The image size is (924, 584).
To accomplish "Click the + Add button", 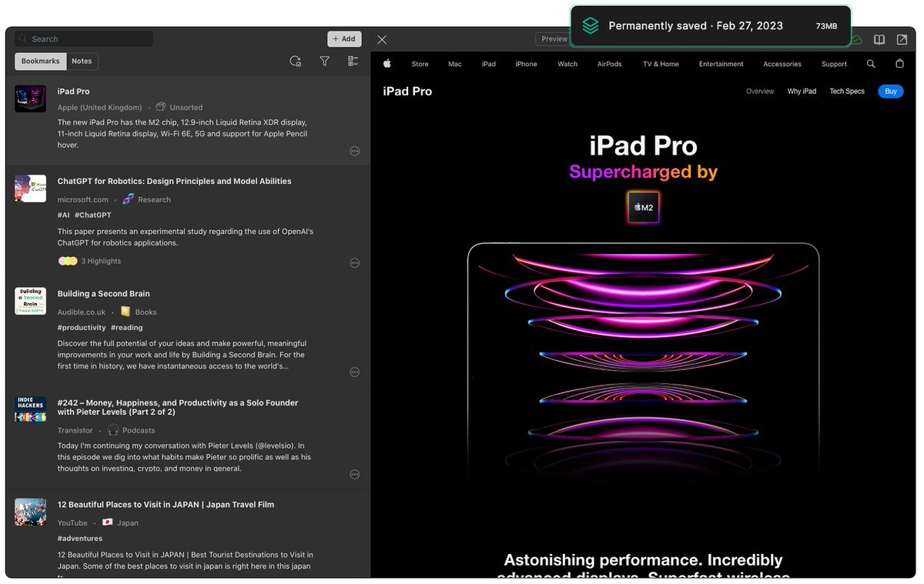I will (x=344, y=38).
